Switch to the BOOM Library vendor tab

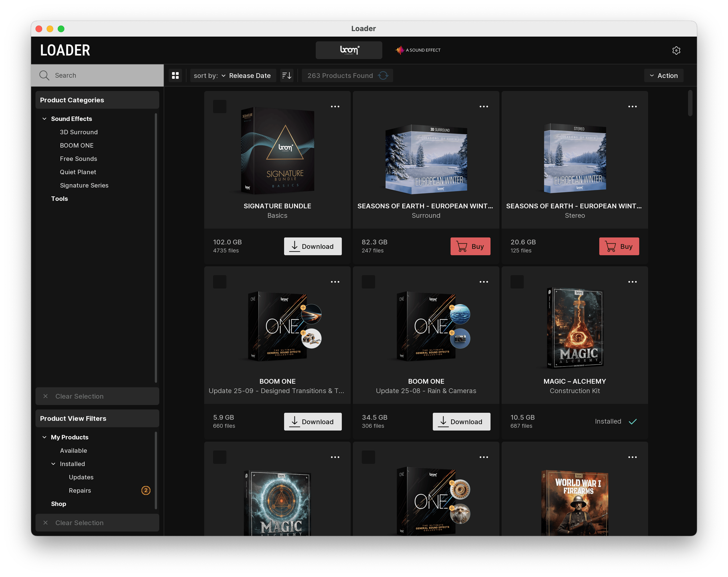coord(349,50)
